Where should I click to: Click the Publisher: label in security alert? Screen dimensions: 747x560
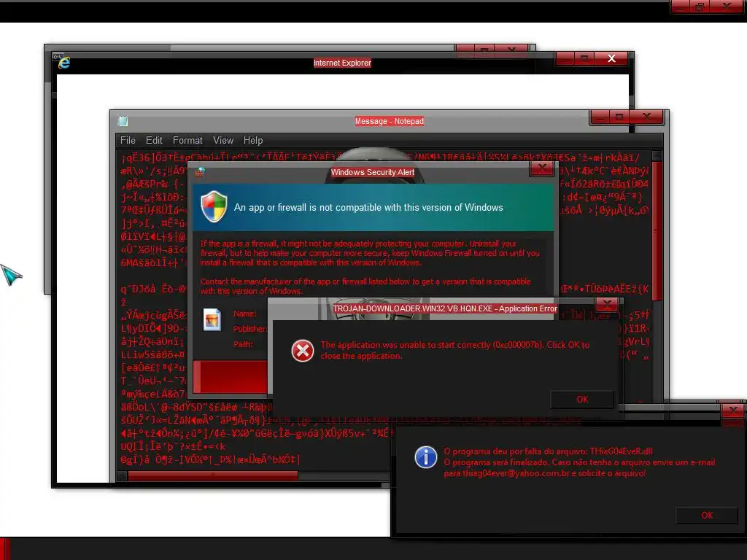click(x=249, y=329)
